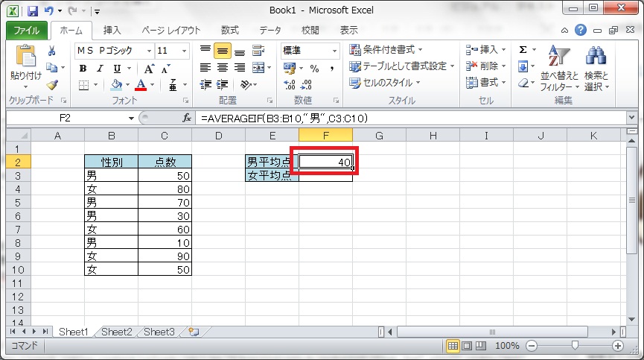Screen dimensions: 644x360
Task: Open Sort and Filter (並べ替えとフィルター)
Action: click(x=559, y=69)
